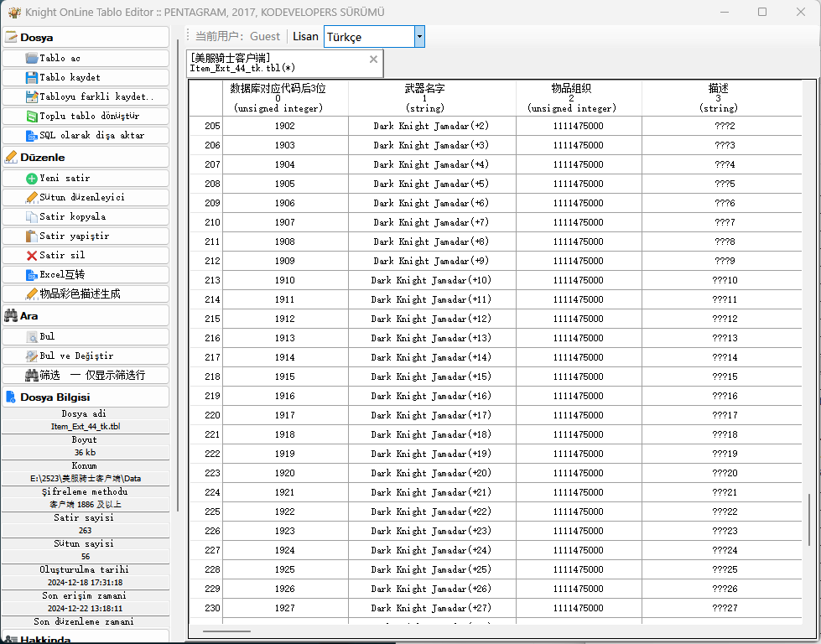This screenshot has width=821, height=644.
Task: Select Toplu tablo dönüştür batch convert
Action: pos(86,117)
